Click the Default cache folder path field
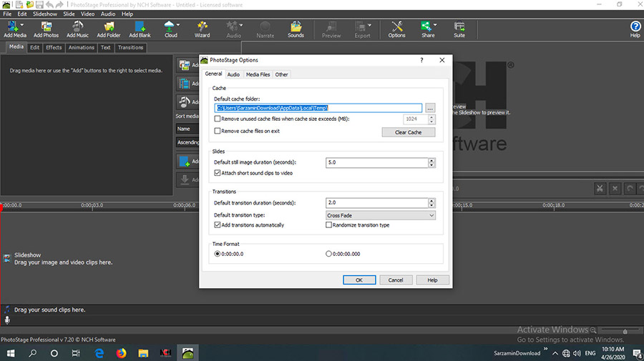This screenshot has width=644, height=361. coord(318,108)
